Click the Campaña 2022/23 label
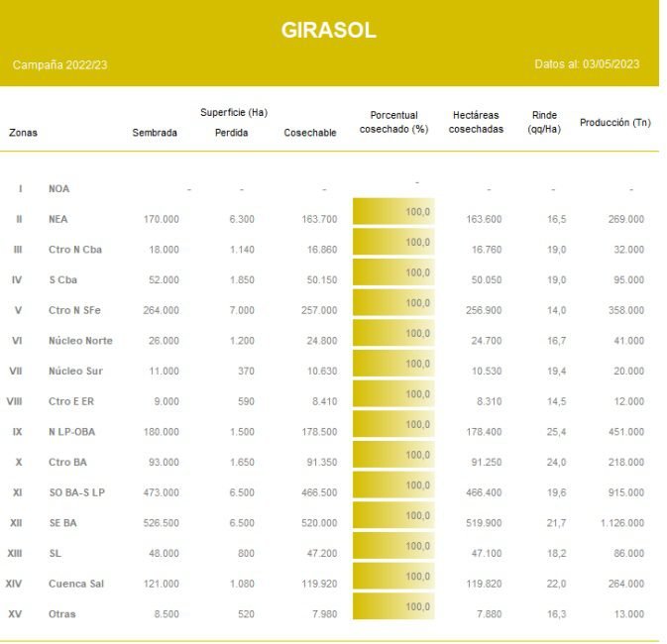The width and height of the screenshot is (667, 644). [59, 64]
